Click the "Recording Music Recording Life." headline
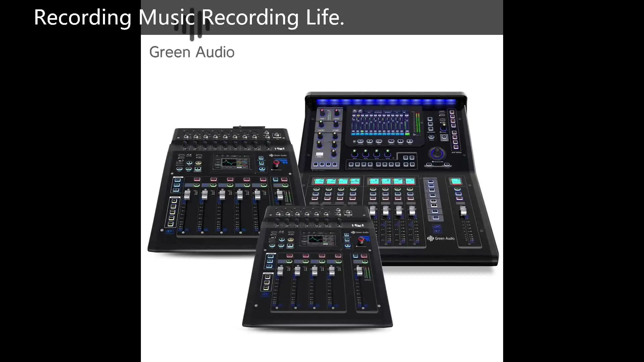Viewport: 644px width, 362px height. [189, 17]
